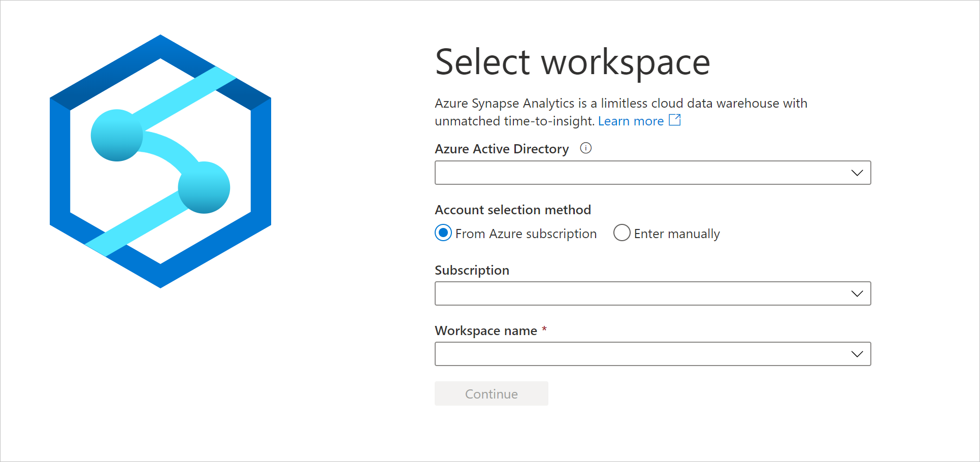
Task: Click the info icon beside Azure Active Directory
Action: coord(585,148)
